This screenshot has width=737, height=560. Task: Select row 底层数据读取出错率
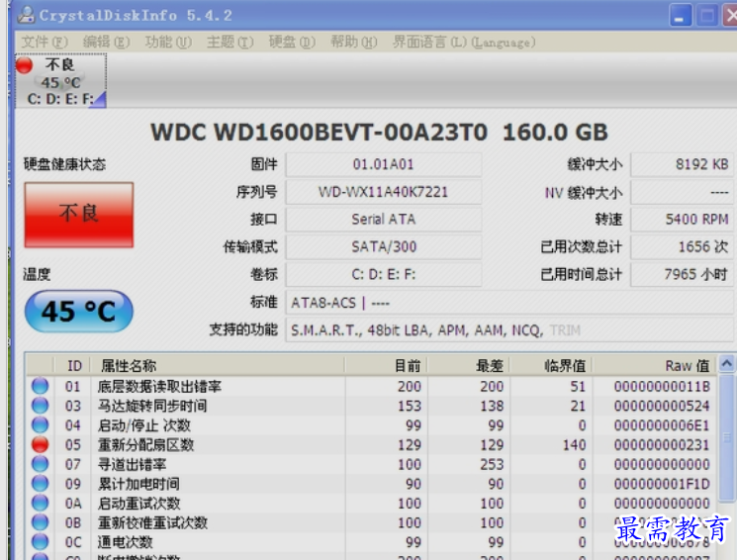click(x=371, y=386)
